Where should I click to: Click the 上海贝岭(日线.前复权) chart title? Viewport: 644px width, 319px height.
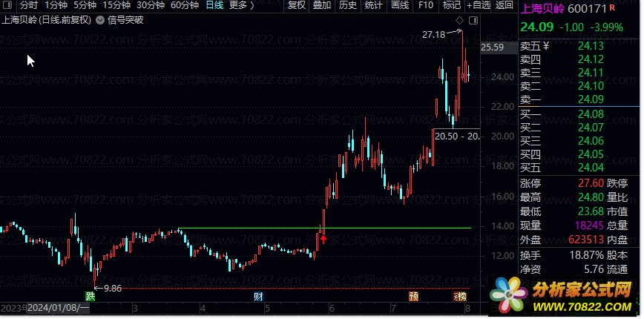47,20
